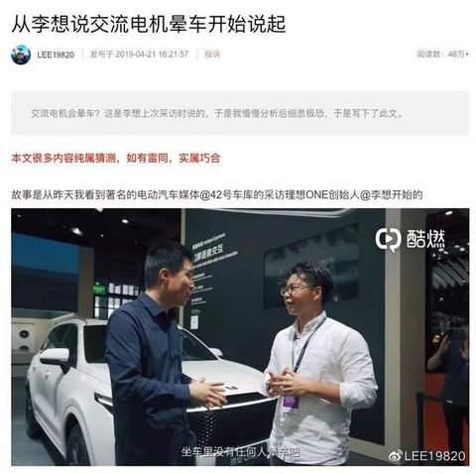Image resolution: width=476 pixels, height=474 pixels.
Task: Click the 阅读数 48万+ read counter
Action: (x=443, y=55)
